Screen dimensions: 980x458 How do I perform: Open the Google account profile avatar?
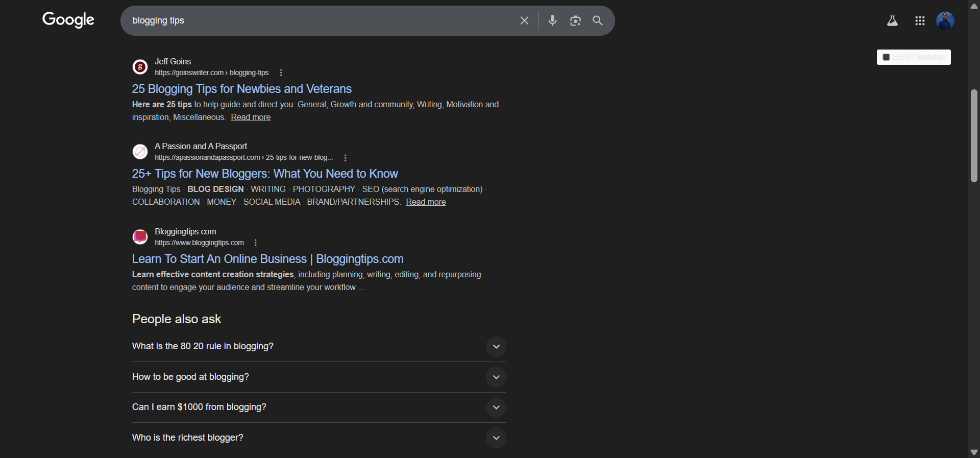(x=945, y=21)
